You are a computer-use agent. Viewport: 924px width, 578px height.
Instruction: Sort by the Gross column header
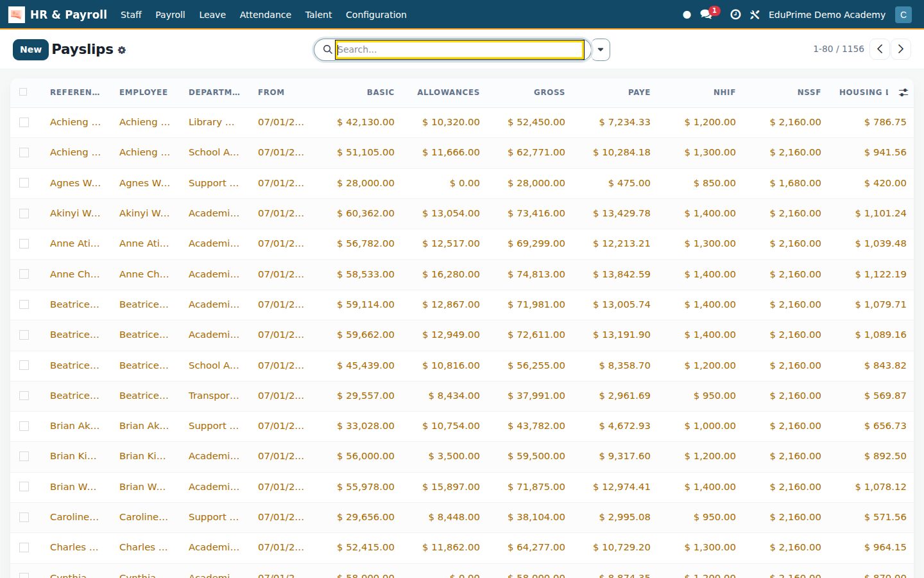549,92
